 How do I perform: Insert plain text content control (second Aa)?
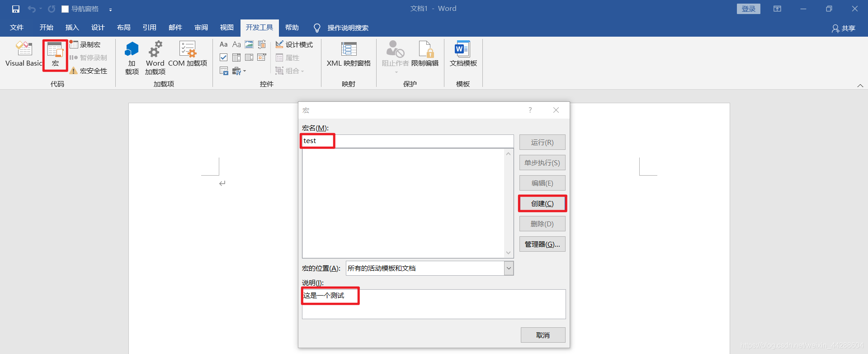[x=236, y=44]
